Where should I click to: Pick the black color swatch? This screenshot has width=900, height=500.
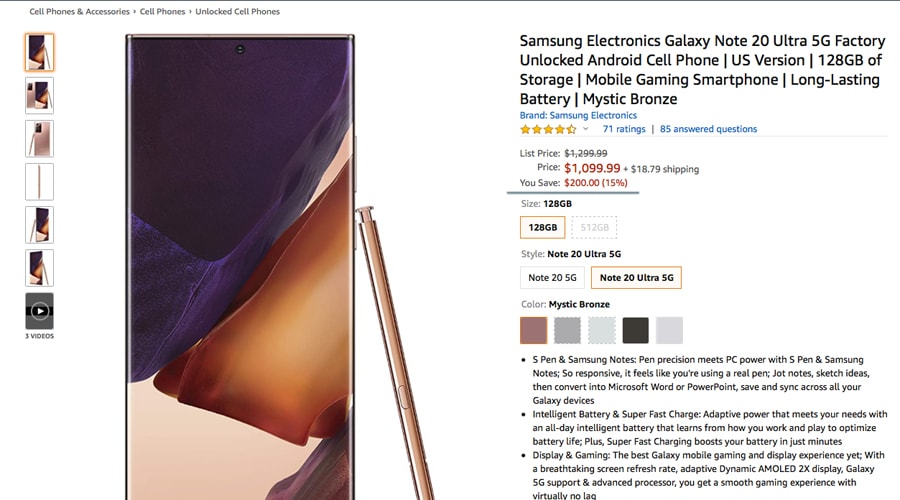635,330
